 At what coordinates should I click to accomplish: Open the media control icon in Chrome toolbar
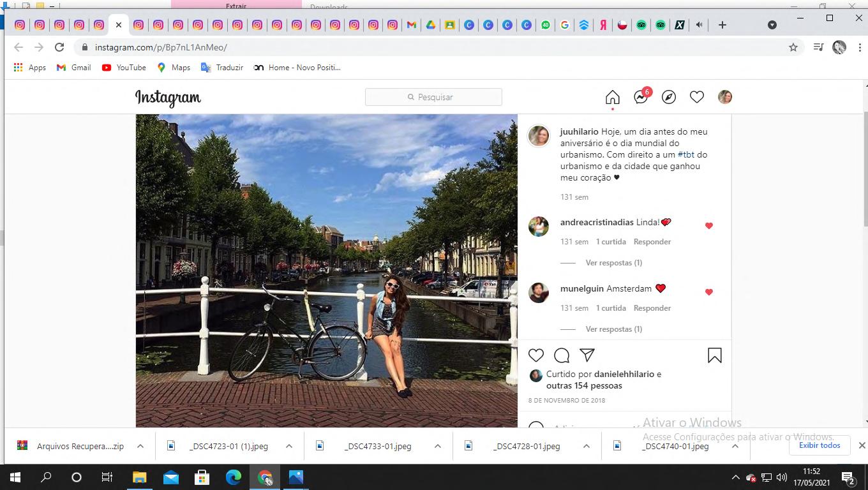click(x=818, y=47)
